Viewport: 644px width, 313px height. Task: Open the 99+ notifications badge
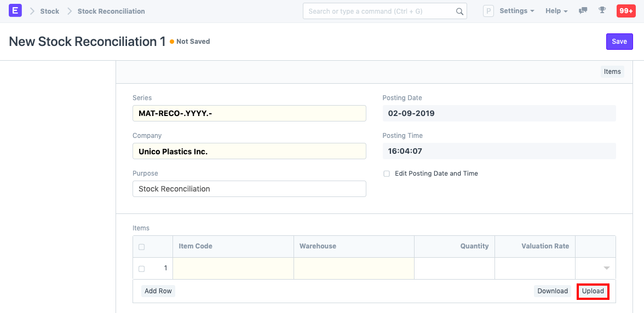point(625,11)
